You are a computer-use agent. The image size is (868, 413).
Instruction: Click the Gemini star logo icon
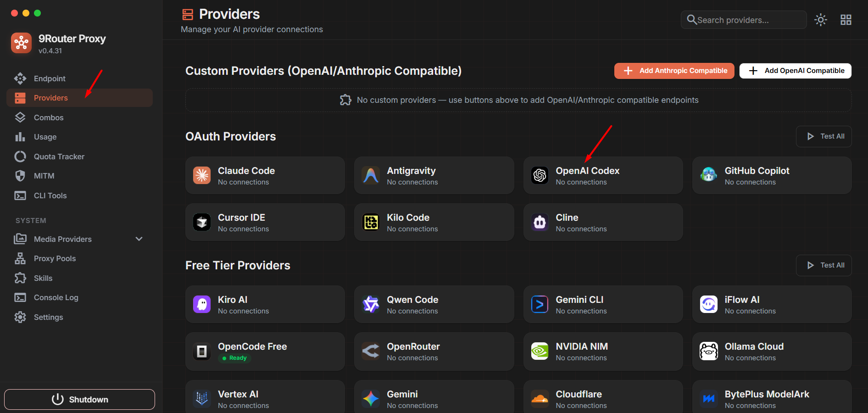pos(371,398)
